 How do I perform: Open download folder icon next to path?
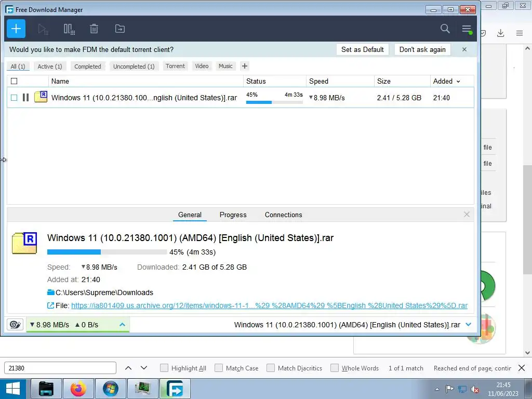pyautogui.click(x=51, y=292)
